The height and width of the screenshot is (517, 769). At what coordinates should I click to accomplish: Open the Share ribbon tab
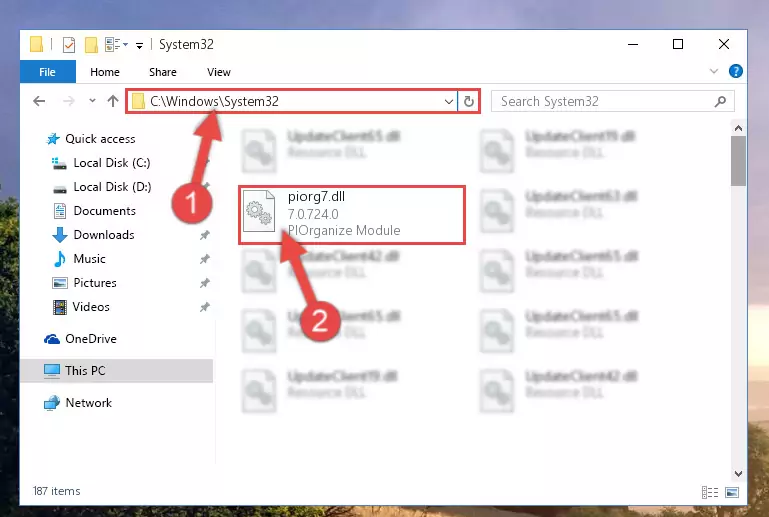(162, 72)
